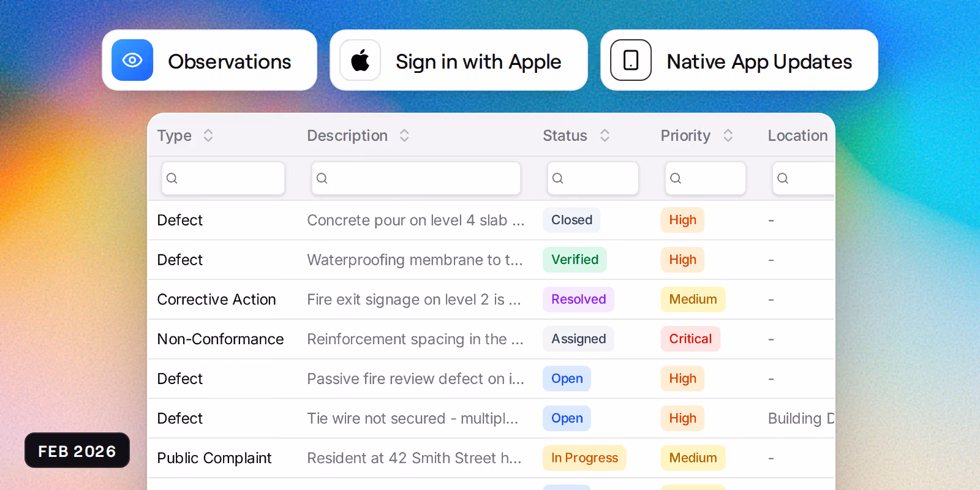Open the Resident at 42 Smith Street description
980x490 pixels.
414,458
